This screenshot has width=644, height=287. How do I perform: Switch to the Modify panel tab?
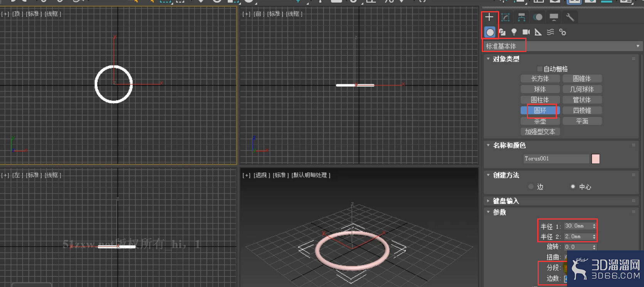point(505,17)
